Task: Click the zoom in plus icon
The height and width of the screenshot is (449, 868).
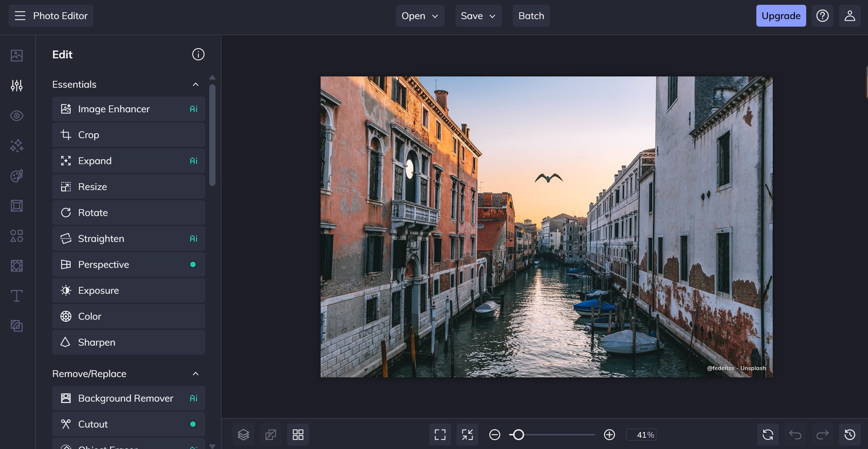Action: (x=609, y=435)
